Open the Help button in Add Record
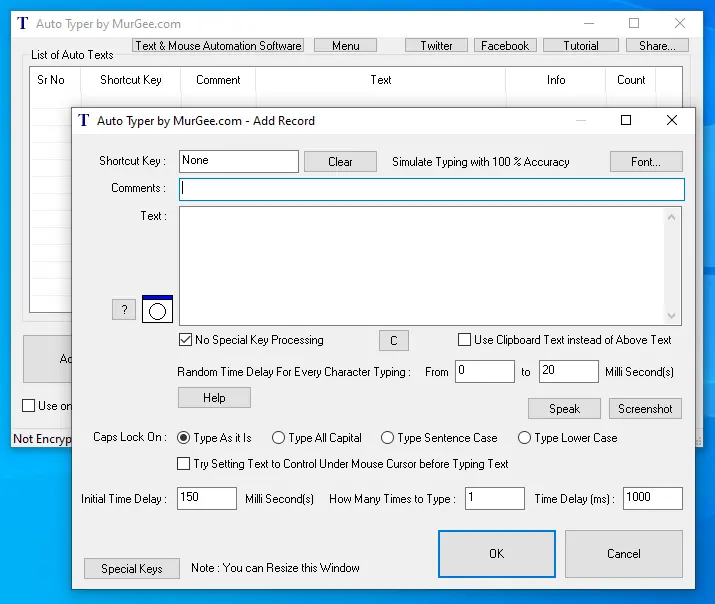 214,398
